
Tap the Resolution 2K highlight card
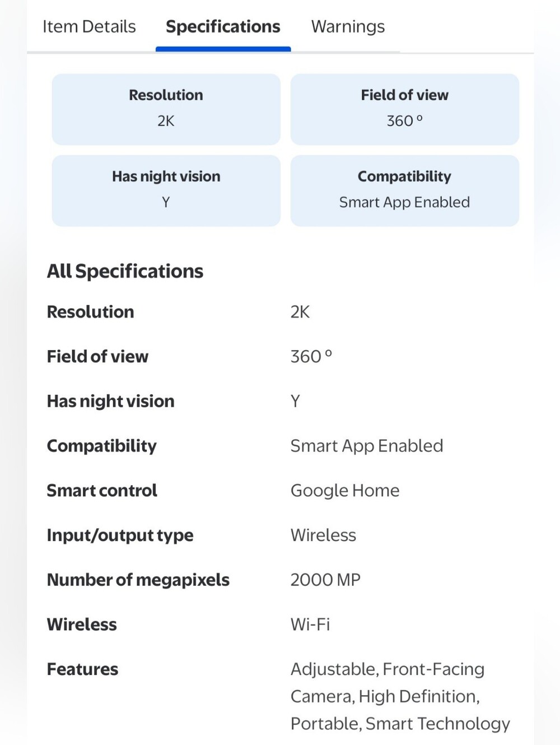point(166,109)
